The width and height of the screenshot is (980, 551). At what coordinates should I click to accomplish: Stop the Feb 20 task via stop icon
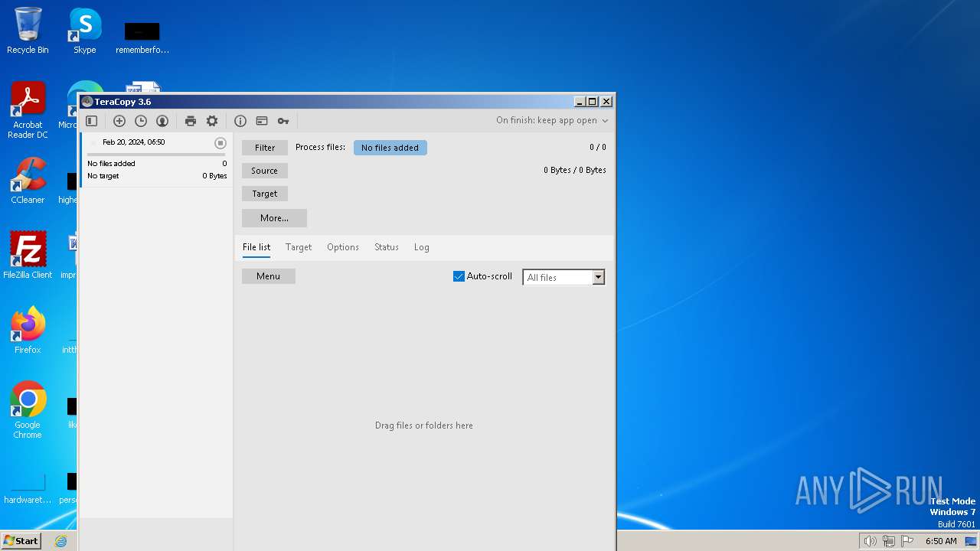[220, 143]
